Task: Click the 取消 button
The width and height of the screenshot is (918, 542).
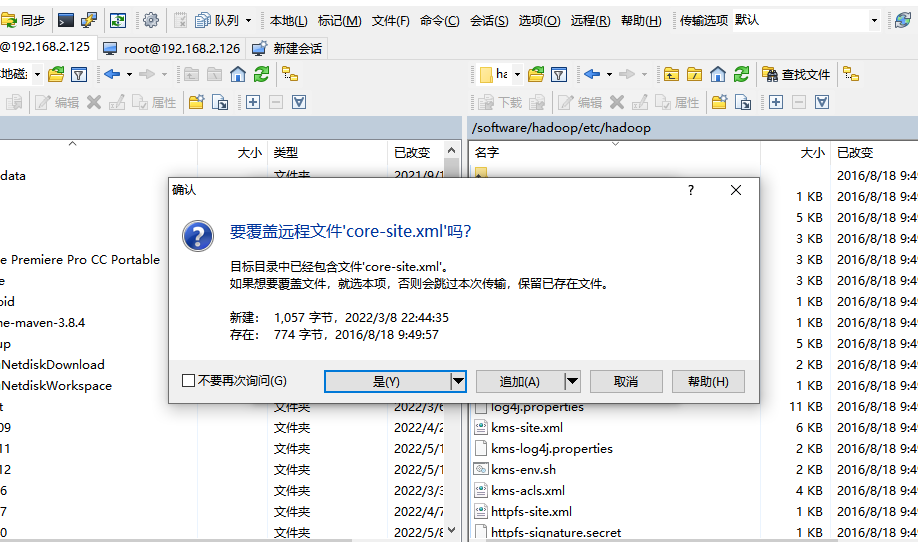Action: 626,382
